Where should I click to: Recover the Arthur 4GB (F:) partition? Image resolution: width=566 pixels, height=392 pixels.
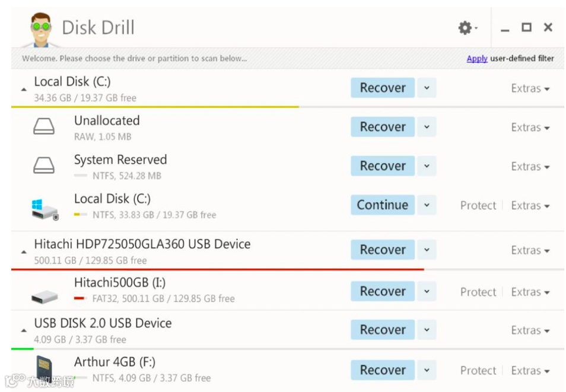point(383,369)
